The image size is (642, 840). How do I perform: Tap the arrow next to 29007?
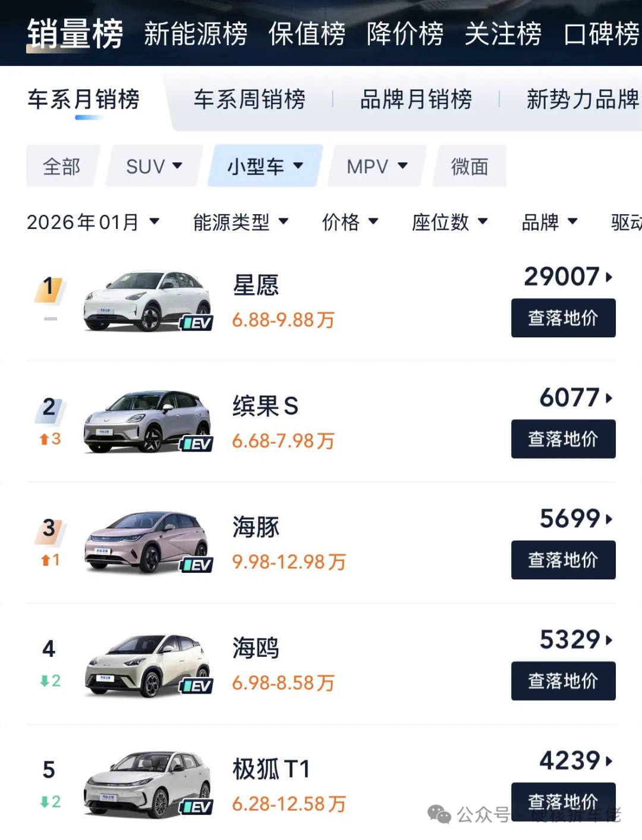(609, 277)
